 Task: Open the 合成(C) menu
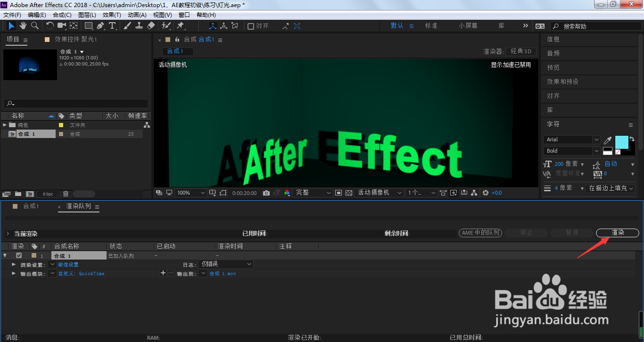click(x=62, y=15)
